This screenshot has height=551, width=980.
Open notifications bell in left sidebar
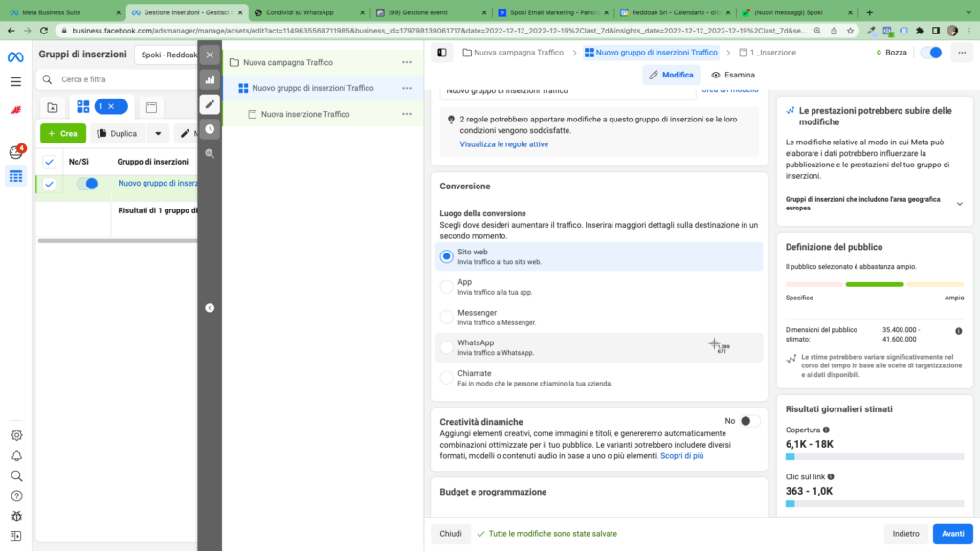coord(16,455)
